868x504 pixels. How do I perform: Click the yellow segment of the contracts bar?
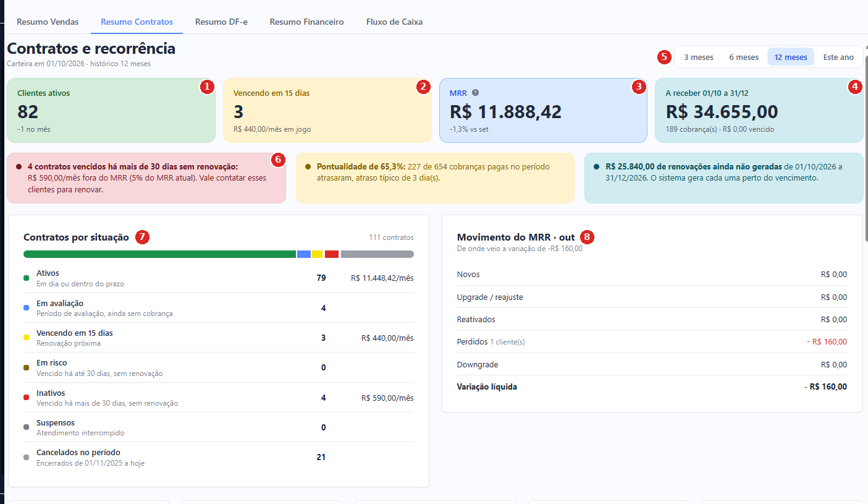coord(318,254)
